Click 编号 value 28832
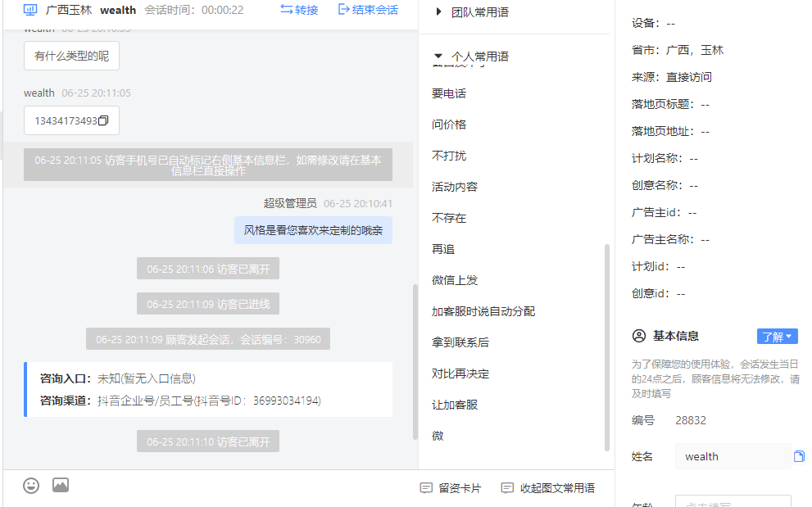812x507 pixels. coord(691,420)
